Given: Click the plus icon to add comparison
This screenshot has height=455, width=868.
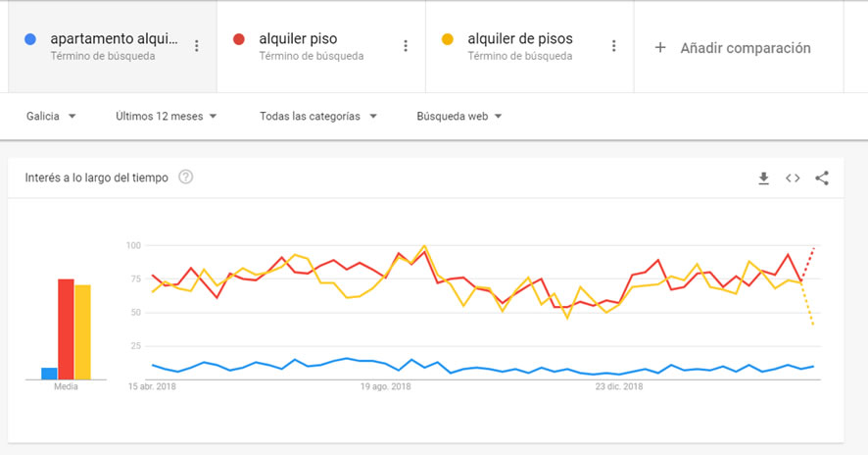Looking at the screenshot, I should coord(660,48).
